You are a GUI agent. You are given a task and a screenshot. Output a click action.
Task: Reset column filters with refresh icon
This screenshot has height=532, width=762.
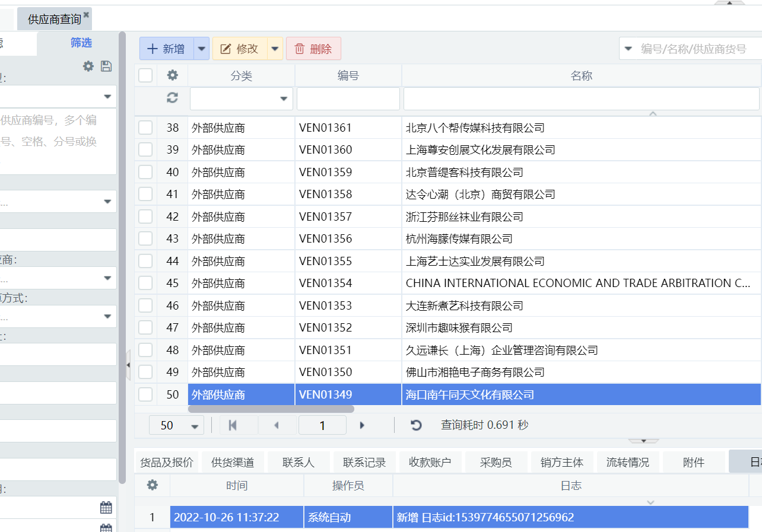pyautogui.click(x=173, y=98)
